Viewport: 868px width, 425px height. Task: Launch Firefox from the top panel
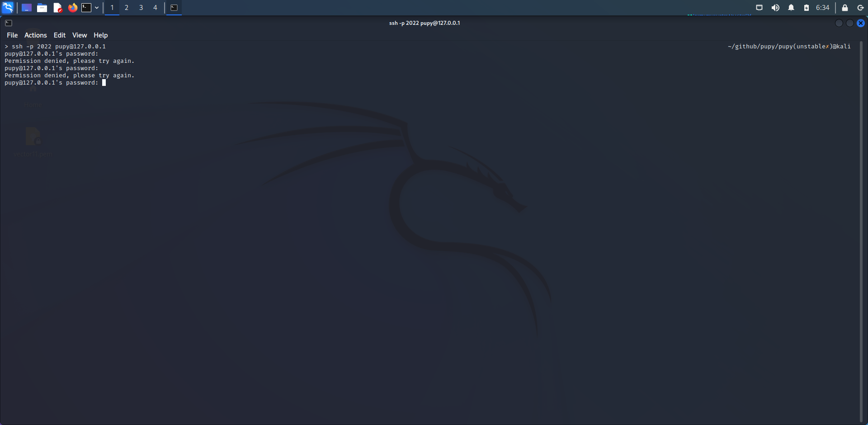(73, 8)
